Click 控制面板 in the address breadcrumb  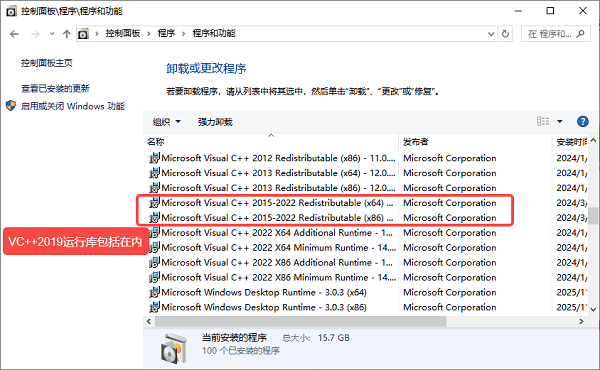(x=123, y=33)
